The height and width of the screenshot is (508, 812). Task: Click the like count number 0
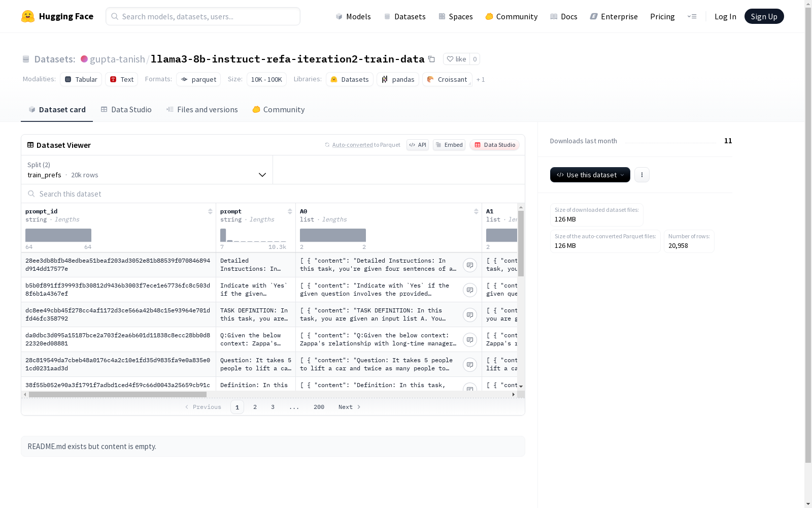pyautogui.click(x=475, y=59)
